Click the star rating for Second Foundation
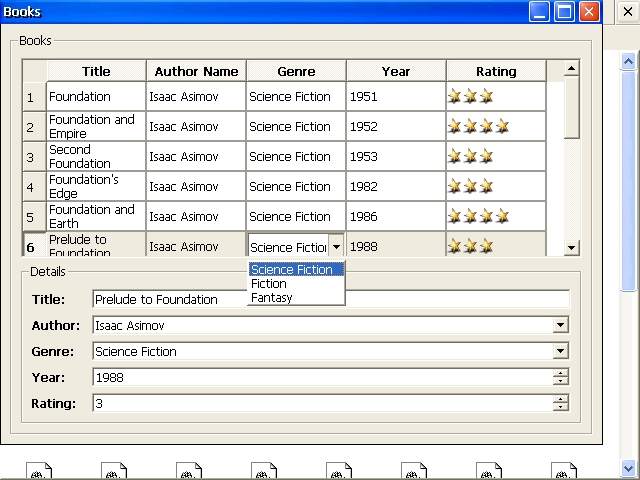Image resolution: width=640 pixels, height=480 pixels. pos(470,157)
